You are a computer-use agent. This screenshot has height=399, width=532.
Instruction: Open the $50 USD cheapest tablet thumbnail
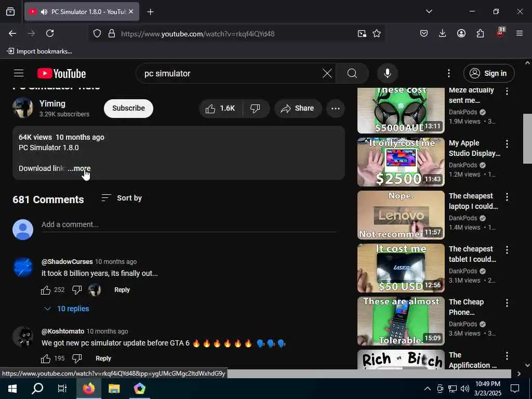click(401, 268)
